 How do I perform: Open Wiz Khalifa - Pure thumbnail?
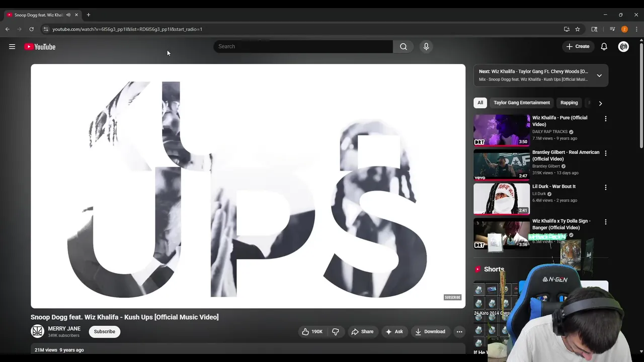point(502,130)
